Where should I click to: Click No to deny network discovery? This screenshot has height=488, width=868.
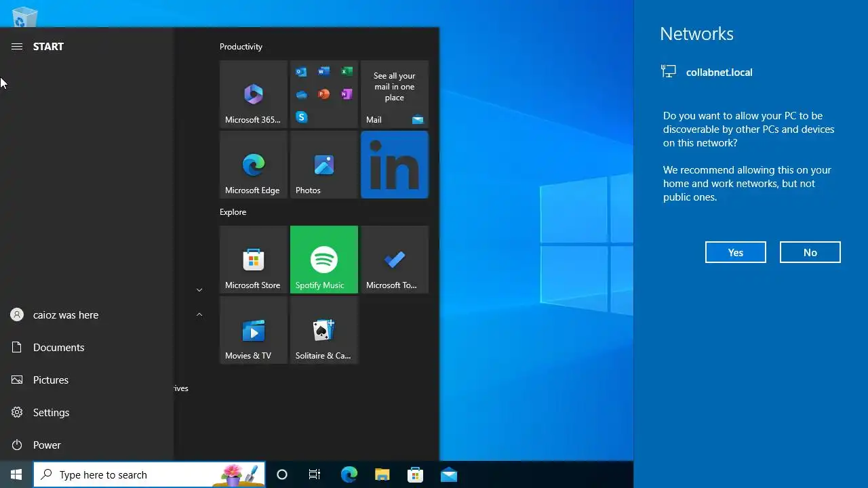(810, 252)
